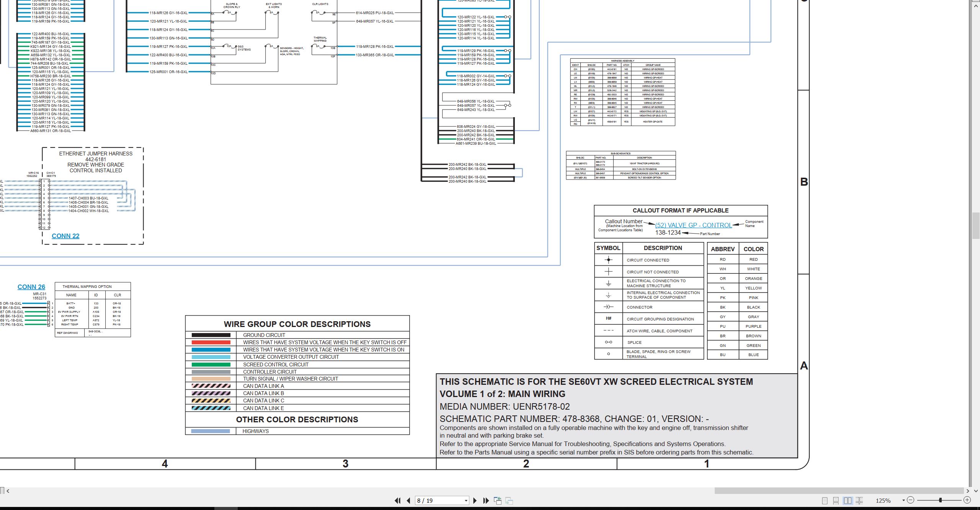Click the MEDIA NUMBER: UENR5178-02 text
Viewport: 980px width, 510px height.
pos(505,407)
